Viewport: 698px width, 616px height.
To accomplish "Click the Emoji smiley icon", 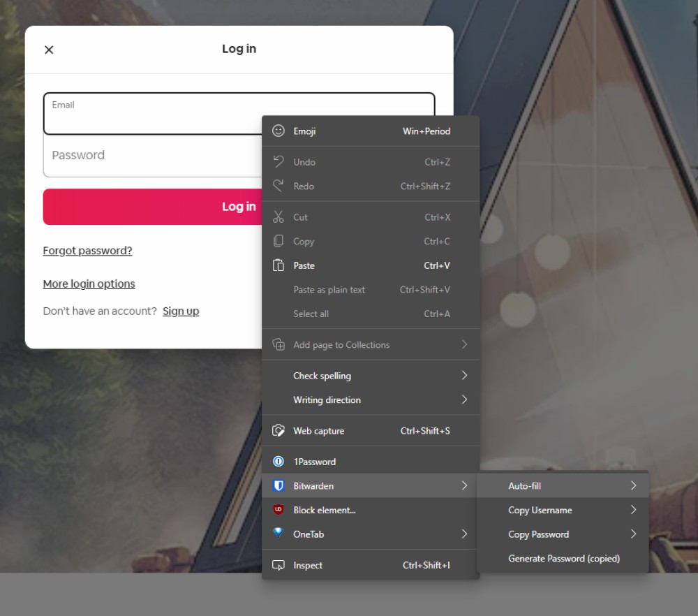I will 279,131.
